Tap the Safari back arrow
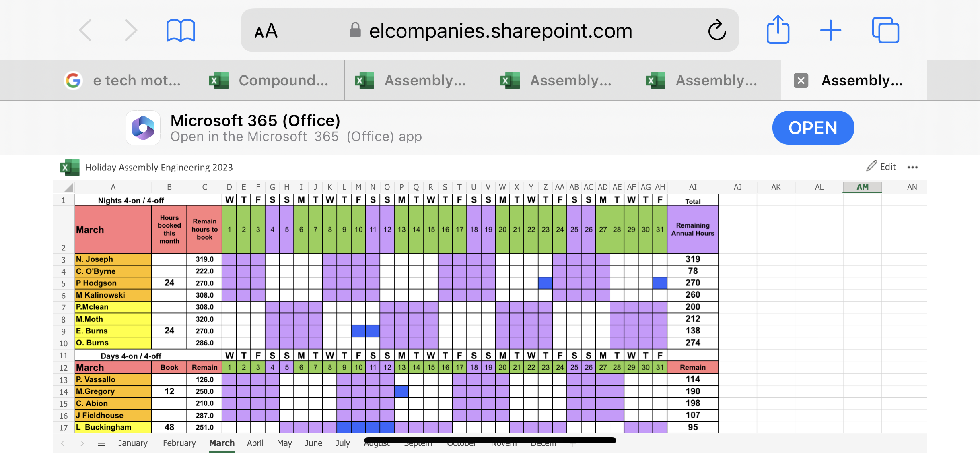Viewport: 980px width, 453px height. [x=86, y=30]
